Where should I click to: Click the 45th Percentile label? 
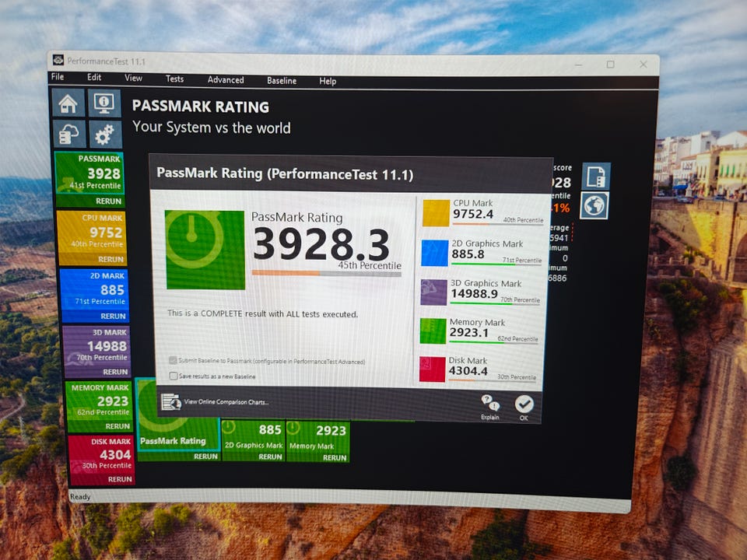tap(370, 265)
